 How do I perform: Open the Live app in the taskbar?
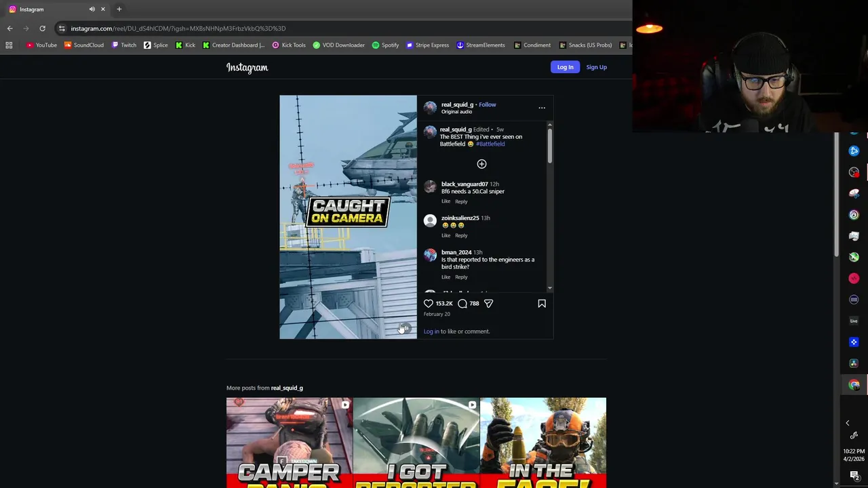[854, 321]
